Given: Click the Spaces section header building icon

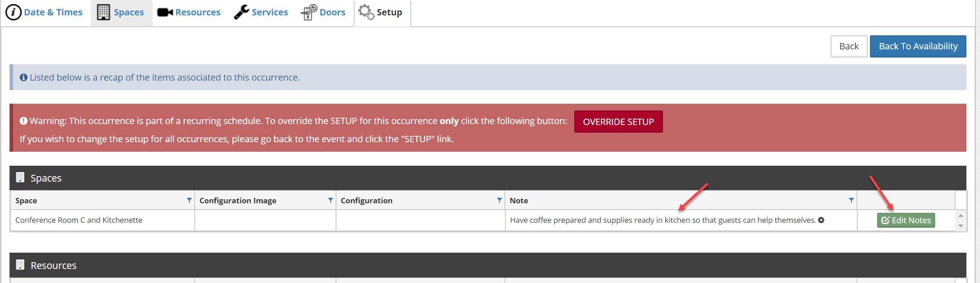Looking at the screenshot, I should (x=20, y=177).
